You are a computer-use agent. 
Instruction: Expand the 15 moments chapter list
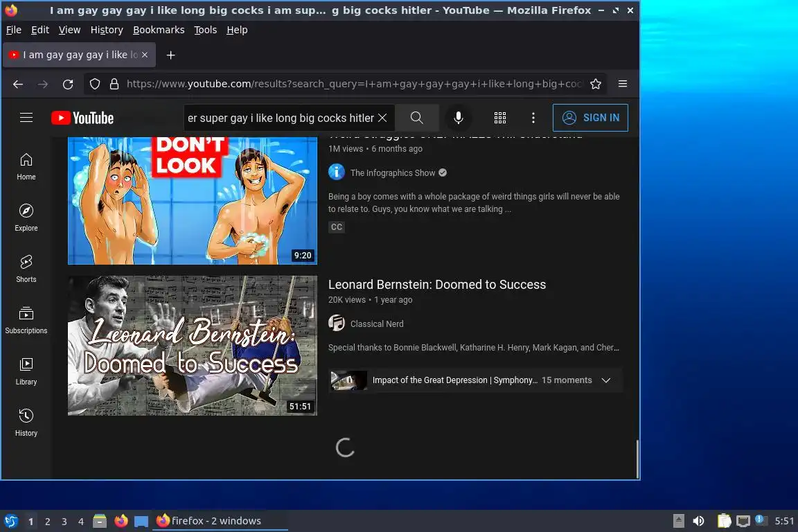coord(605,380)
